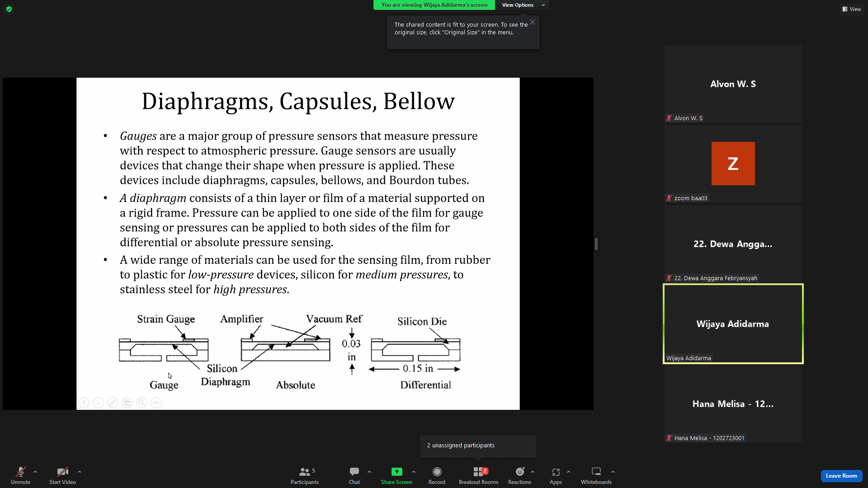Viewport: 868px width, 488px height.
Task: Click the green encryption shield icon
Action: coord(9,9)
